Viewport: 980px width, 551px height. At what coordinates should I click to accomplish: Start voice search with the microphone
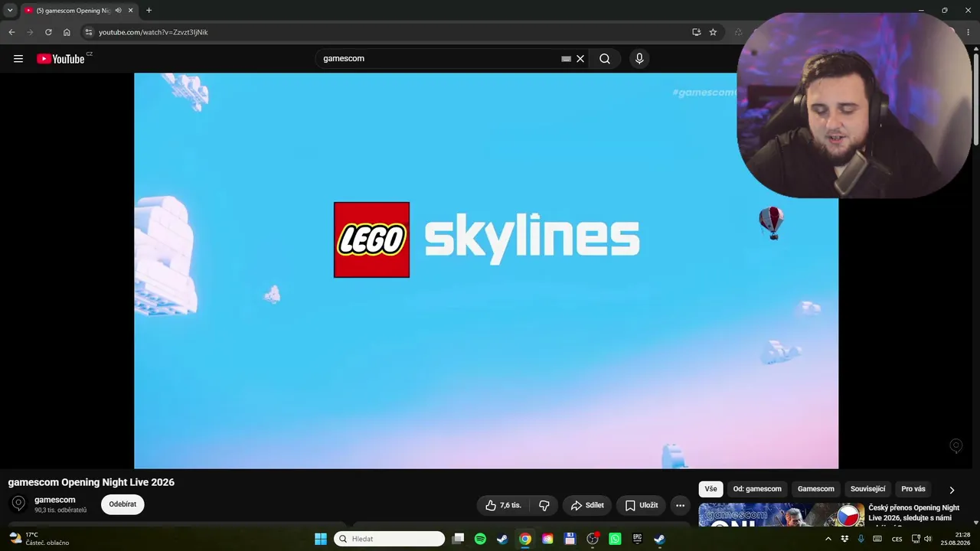coord(639,59)
